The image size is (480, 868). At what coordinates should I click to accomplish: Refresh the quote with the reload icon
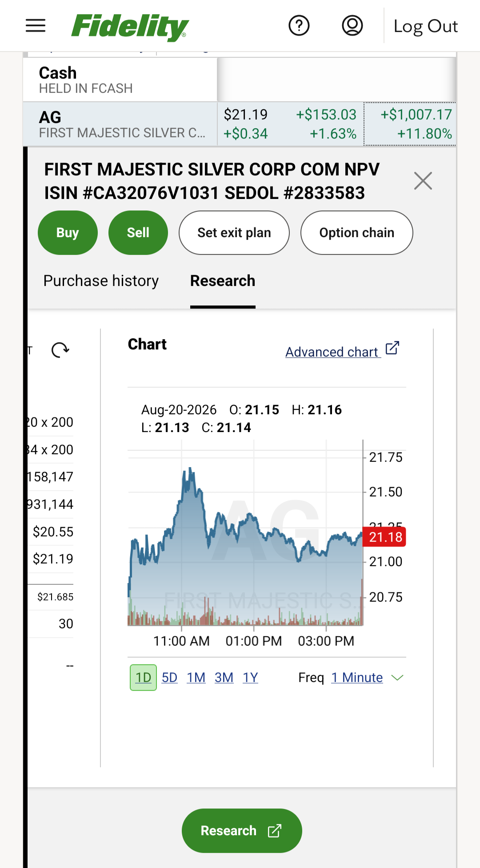pyautogui.click(x=60, y=350)
